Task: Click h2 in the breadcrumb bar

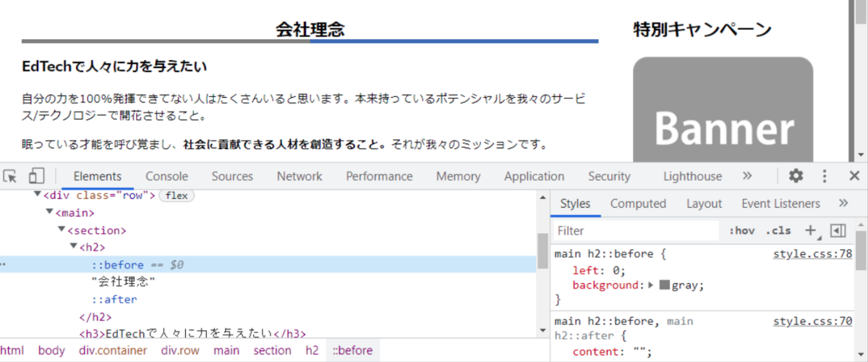Action: 312,350
